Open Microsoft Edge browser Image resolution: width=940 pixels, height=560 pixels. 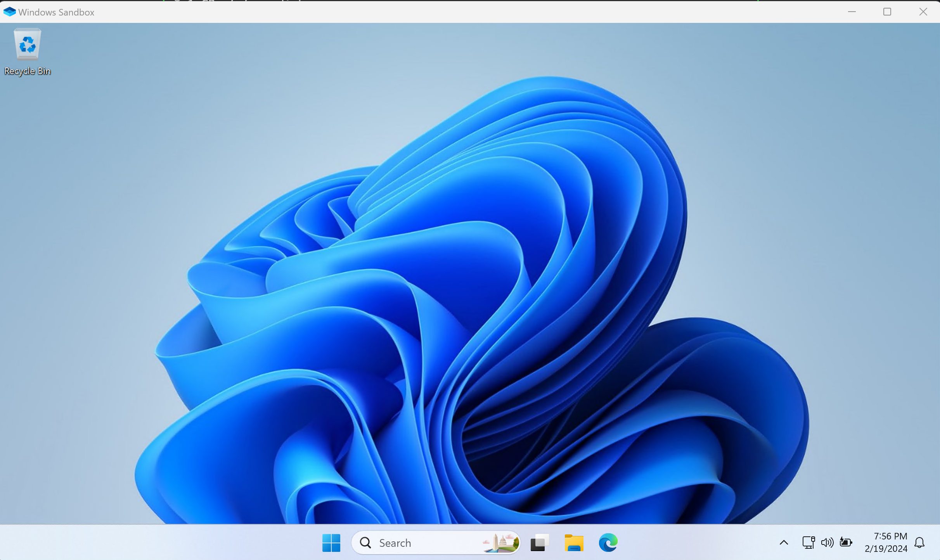click(608, 543)
